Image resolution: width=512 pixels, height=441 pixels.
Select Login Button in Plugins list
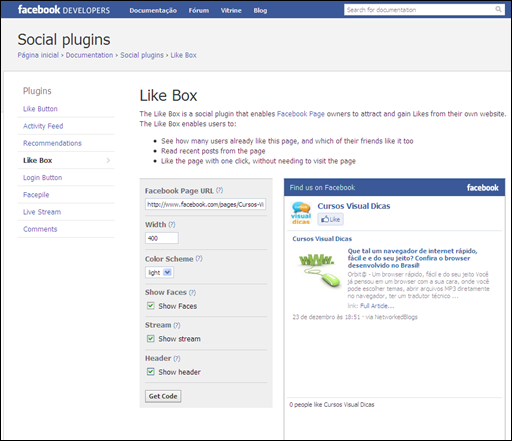42,178
